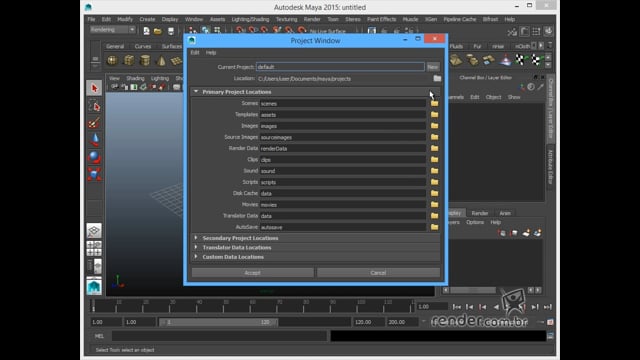This screenshot has height=360, width=640.
Task: Go to end of playback range
Action: coord(548,307)
